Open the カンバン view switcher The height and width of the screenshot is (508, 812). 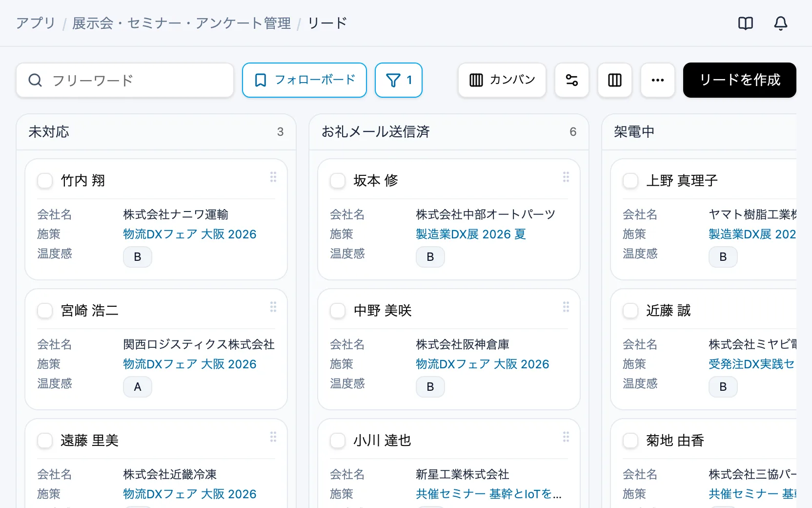(x=502, y=80)
